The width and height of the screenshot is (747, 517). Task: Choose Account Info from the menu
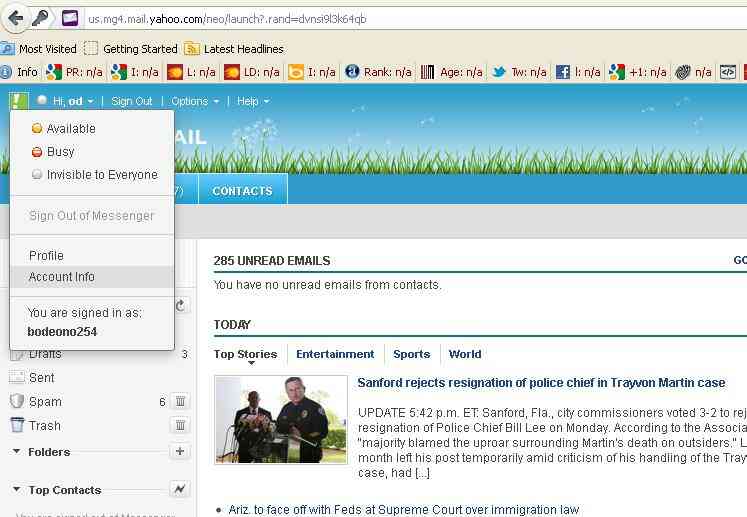[x=62, y=277]
